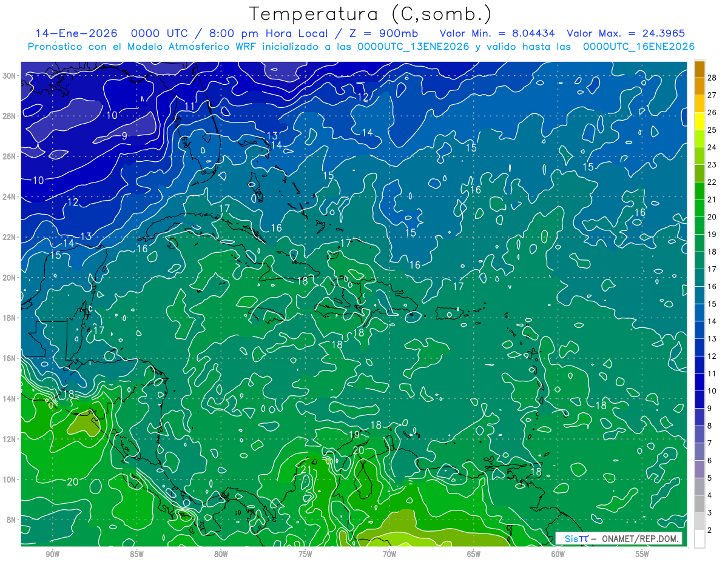This screenshot has width=728, height=562.
Task: Click the '80W' longitude label
Action: pos(221,554)
